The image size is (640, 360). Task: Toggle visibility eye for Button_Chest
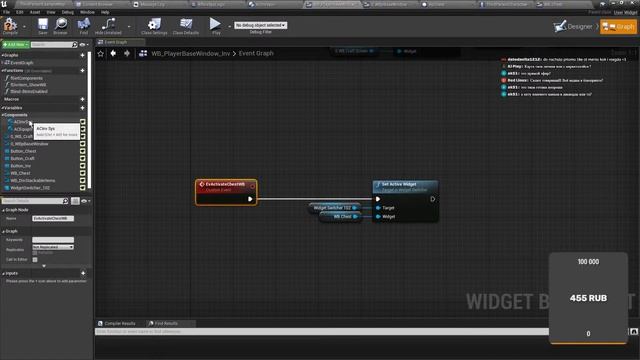82,151
